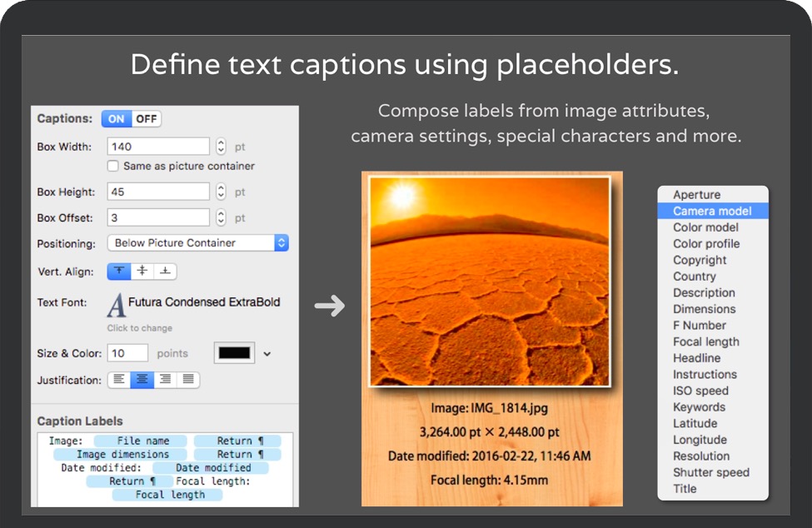Image resolution: width=812 pixels, height=528 pixels.
Task: Expand the color options chevron
Action: point(267,354)
